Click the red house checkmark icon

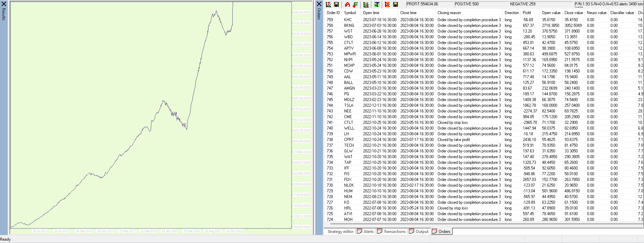[x=347, y=4]
